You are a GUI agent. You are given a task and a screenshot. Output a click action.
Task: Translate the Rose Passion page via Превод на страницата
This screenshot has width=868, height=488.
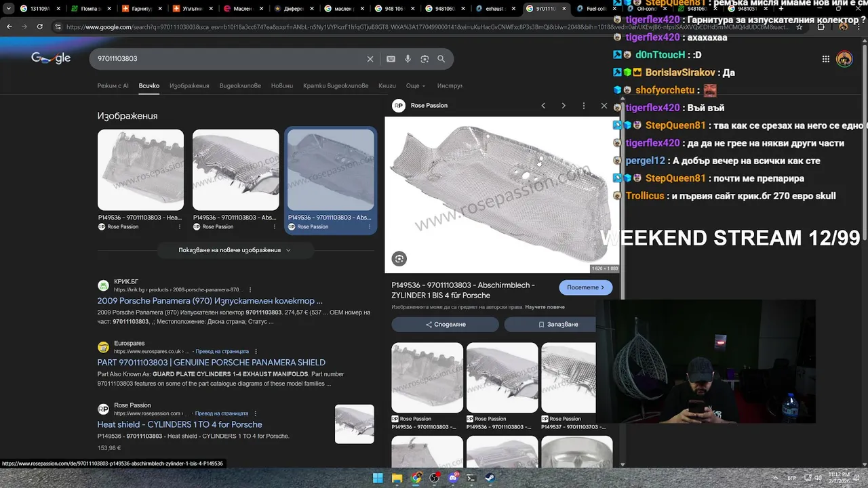222,413
